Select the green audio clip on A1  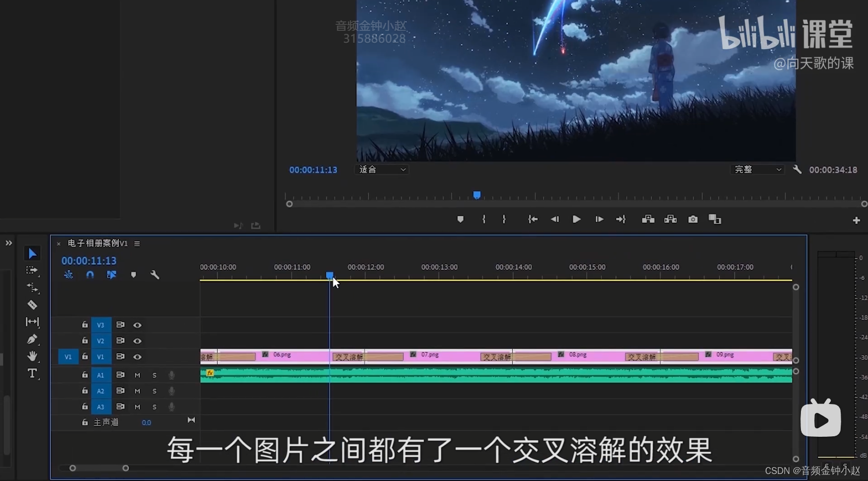pos(496,375)
